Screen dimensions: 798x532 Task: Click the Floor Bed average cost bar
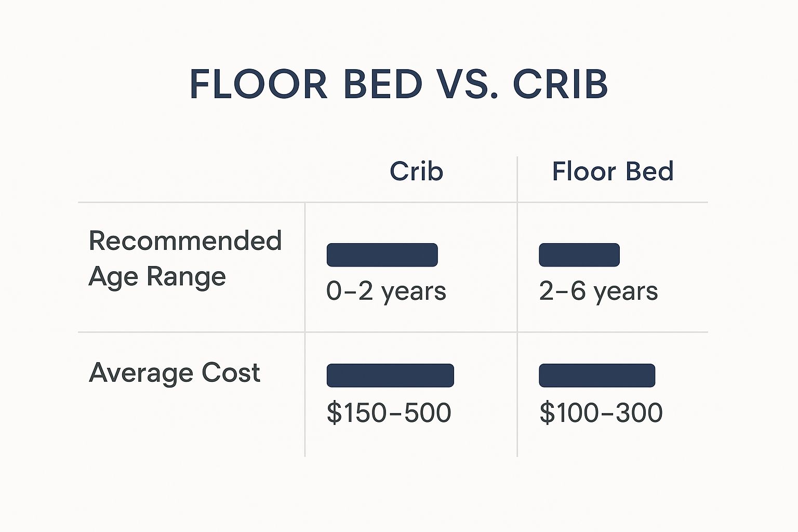[597, 375]
